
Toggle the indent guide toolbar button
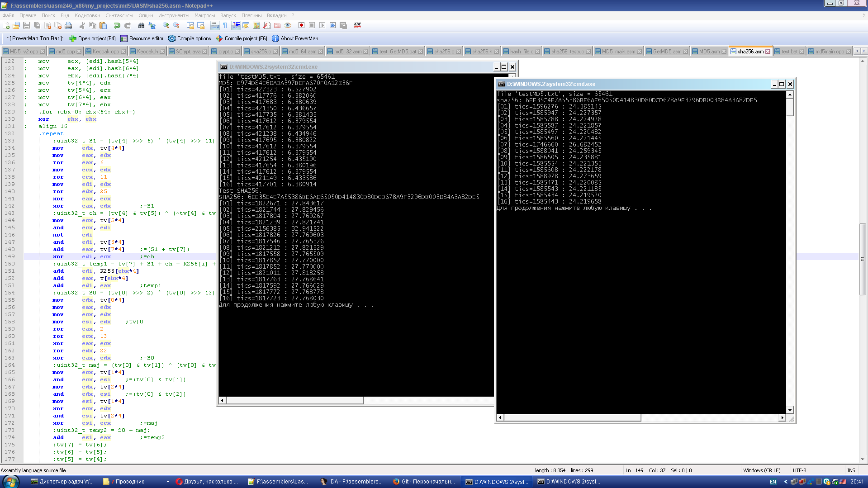236,25
